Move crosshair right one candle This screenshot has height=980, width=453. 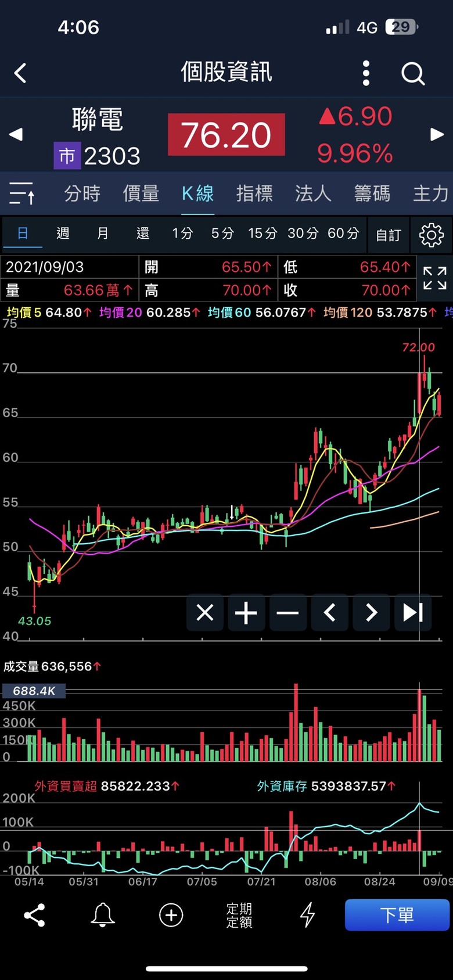(x=371, y=613)
